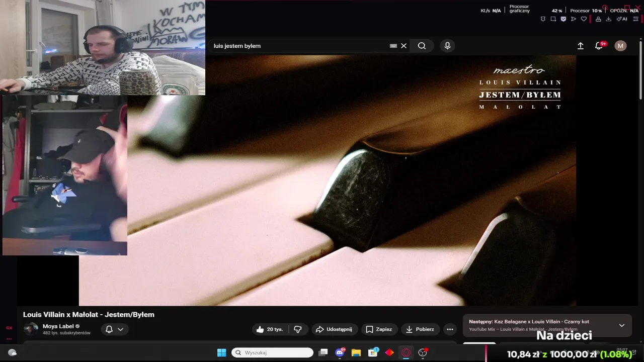Click the pin icon in Opera toolbar

543,19
